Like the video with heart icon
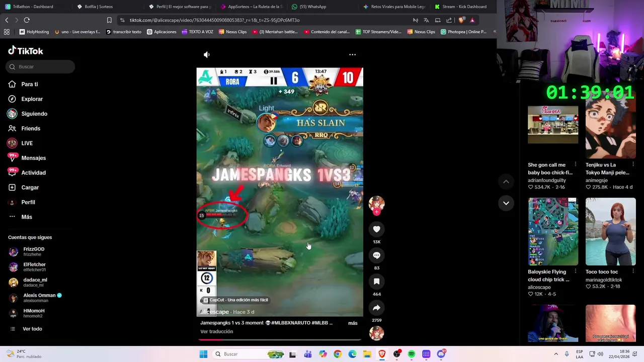Screen dimensions: 644x362 [x=376, y=229]
